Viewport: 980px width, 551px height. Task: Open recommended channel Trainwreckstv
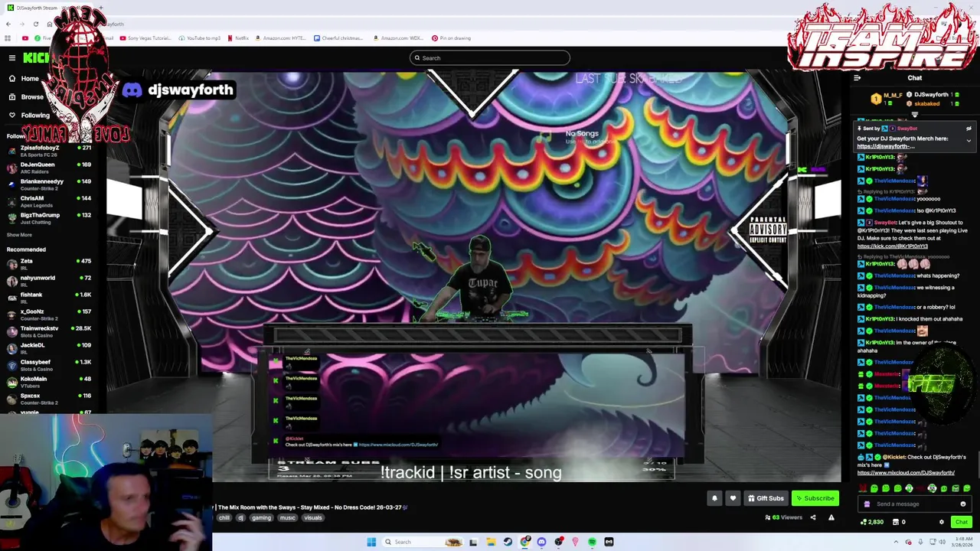(x=47, y=331)
